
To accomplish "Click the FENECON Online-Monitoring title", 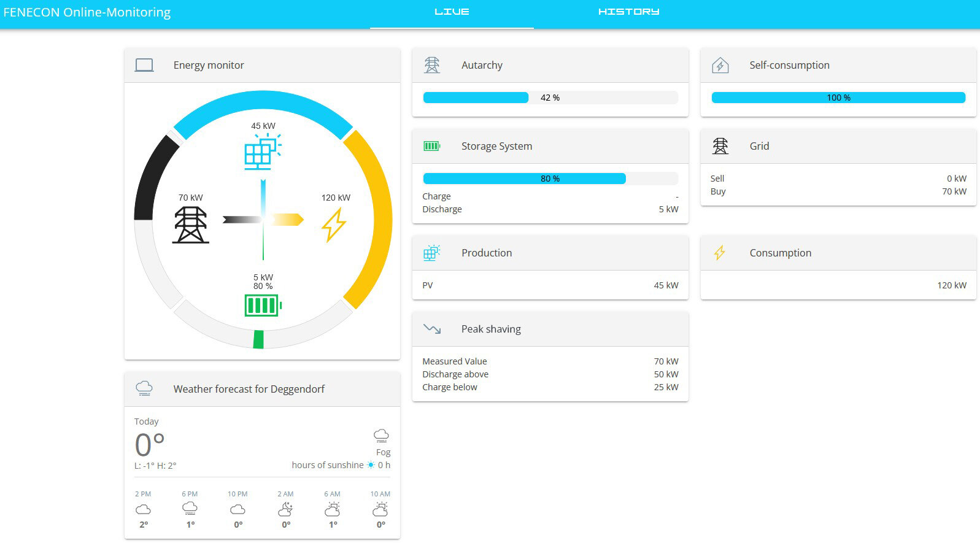I will (87, 12).
